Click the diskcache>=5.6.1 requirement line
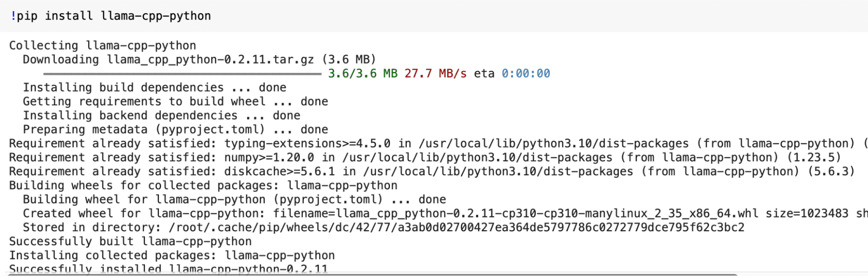 click(432, 171)
